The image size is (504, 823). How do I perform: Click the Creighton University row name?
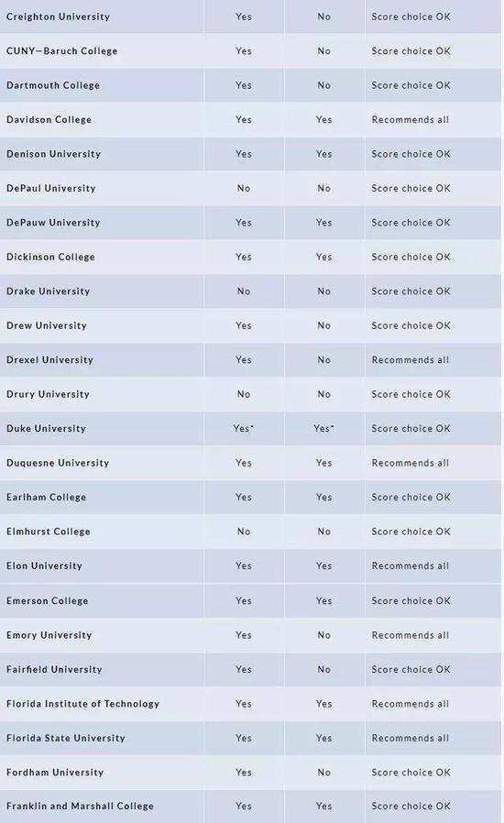tap(59, 16)
